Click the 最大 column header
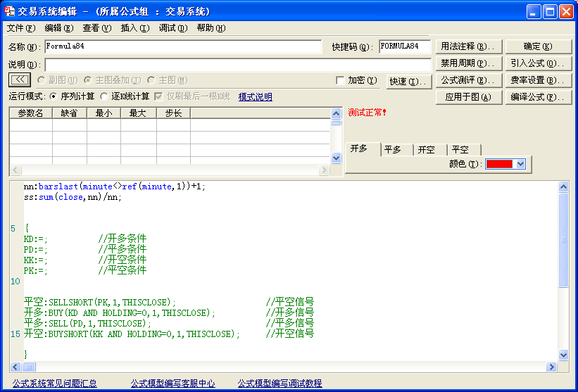578x392 pixels. tap(139, 113)
